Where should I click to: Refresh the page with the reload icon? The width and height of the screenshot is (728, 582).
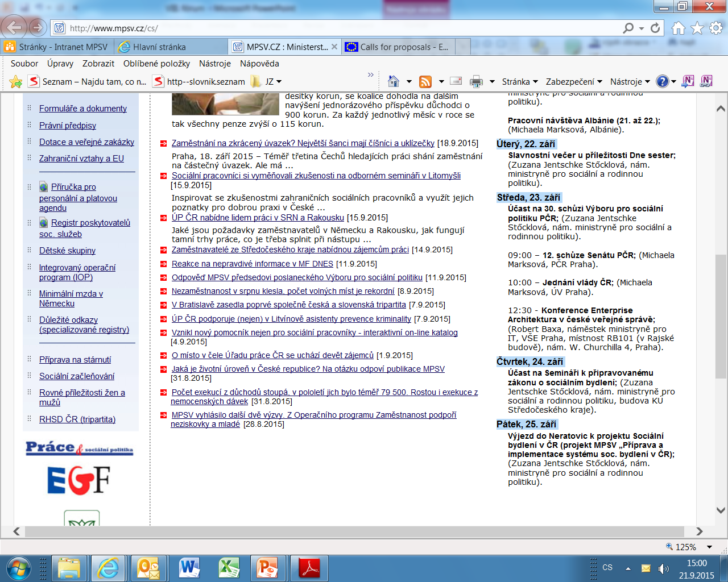point(656,28)
